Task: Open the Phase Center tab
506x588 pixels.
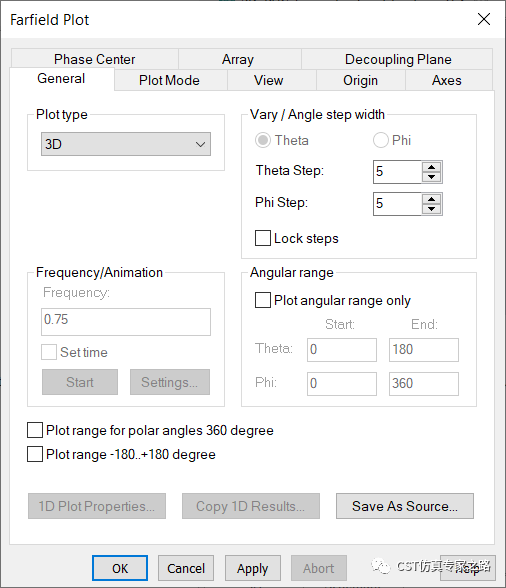Action: click(x=95, y=59)
